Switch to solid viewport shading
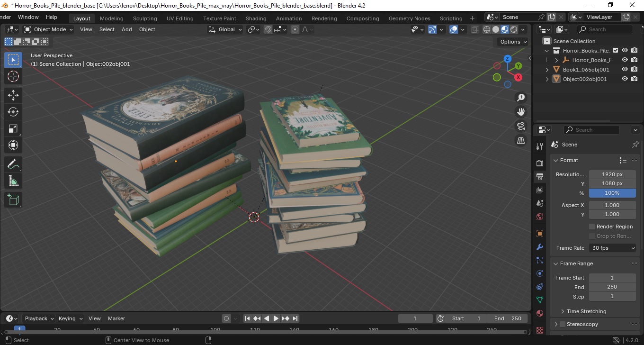This screenshot has height=345, width=644. point(495,29)
